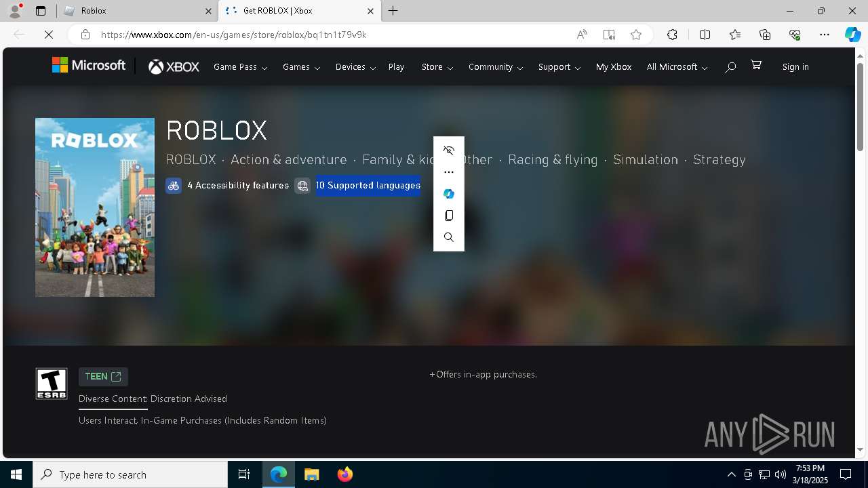
Task: Open the shopping cart
Action: [x=756, y=65]
